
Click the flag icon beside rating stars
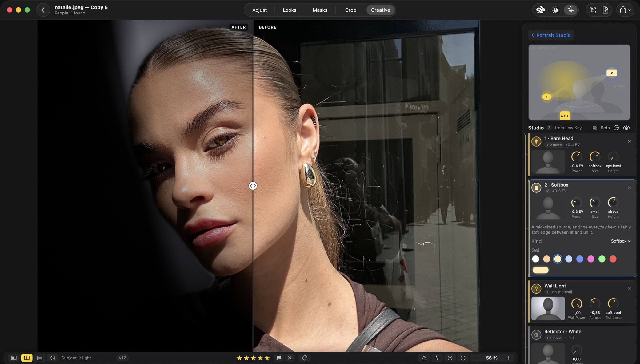[x=279, y=358]
